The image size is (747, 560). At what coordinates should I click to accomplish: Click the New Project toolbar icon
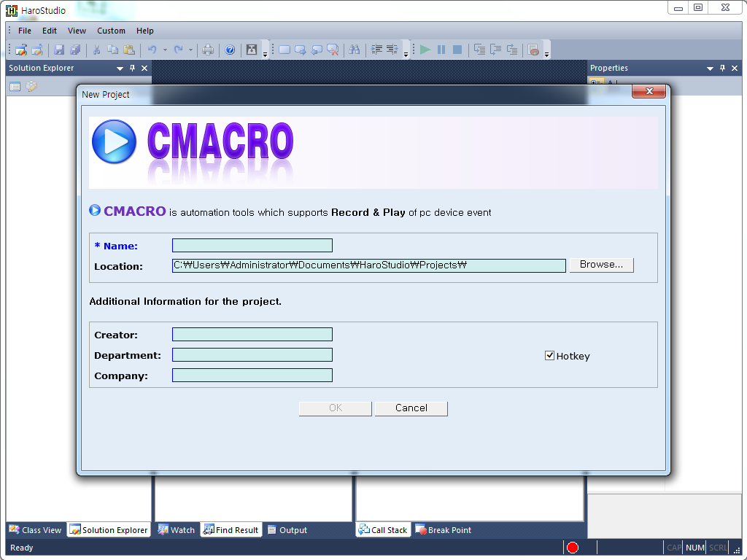pos(21,50)
